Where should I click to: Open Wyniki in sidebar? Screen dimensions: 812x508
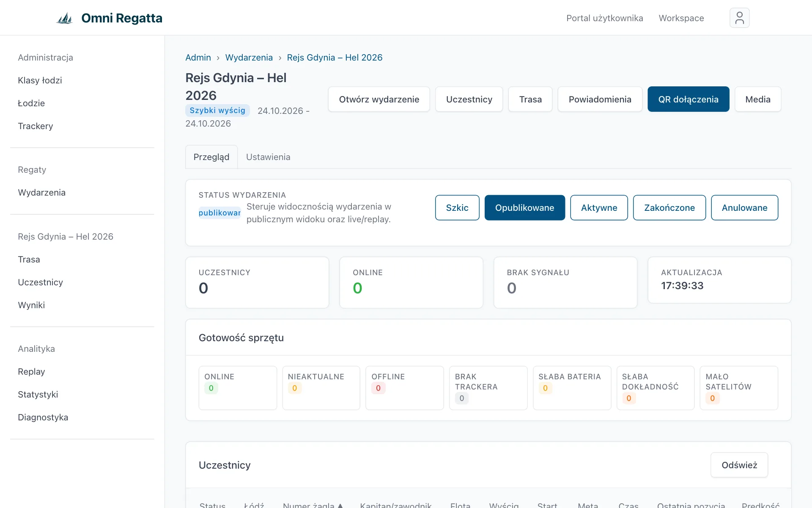[x=31, y=305]
